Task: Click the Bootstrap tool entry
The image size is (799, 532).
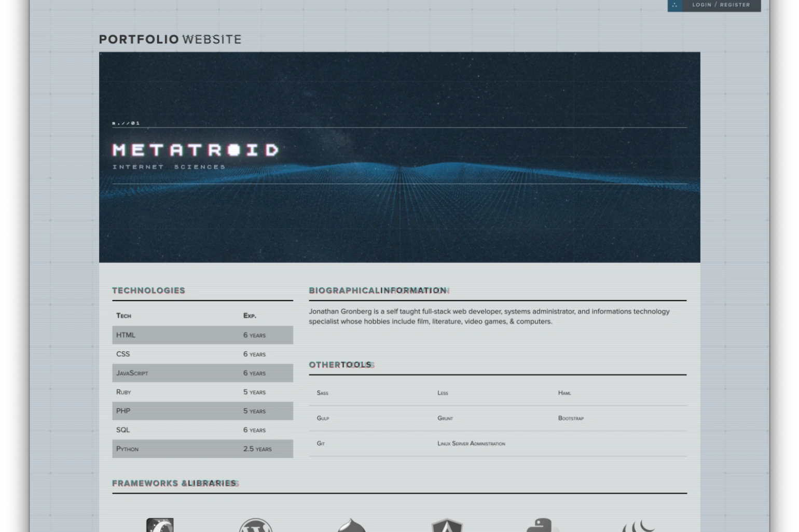Action: 571,418
